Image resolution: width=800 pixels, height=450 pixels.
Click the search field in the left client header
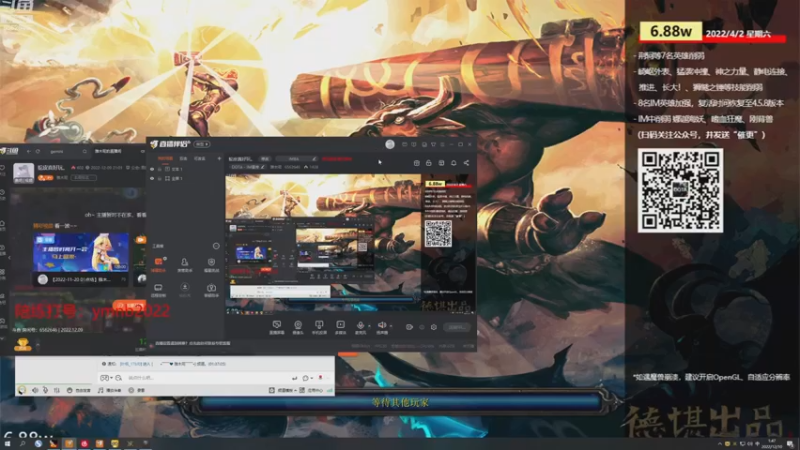click(67, 152)
